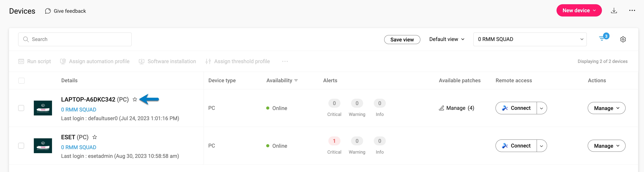
Task: Star the ESET device as favorite
Action: [95, 137]
